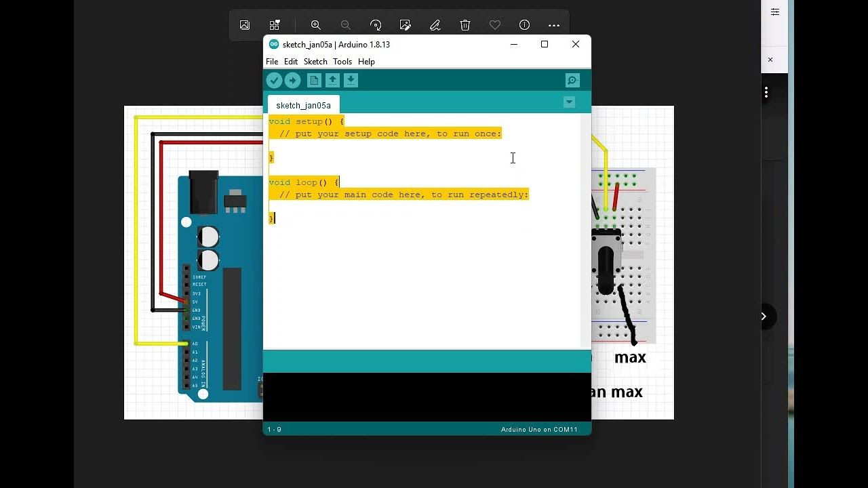Image resolution: width=868 pixels, height=488 pixels.
Task: Click the 'put your setup code here' comment
Action: (x=390, y=134)
